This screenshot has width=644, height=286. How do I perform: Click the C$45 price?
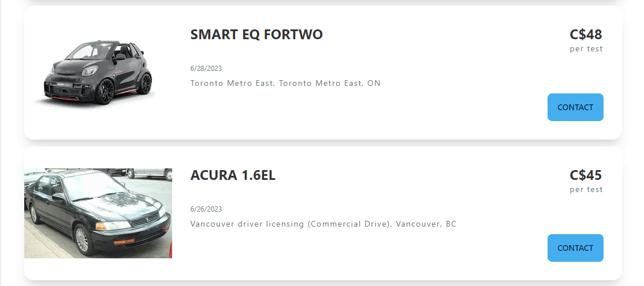click(x=586, y=175)
